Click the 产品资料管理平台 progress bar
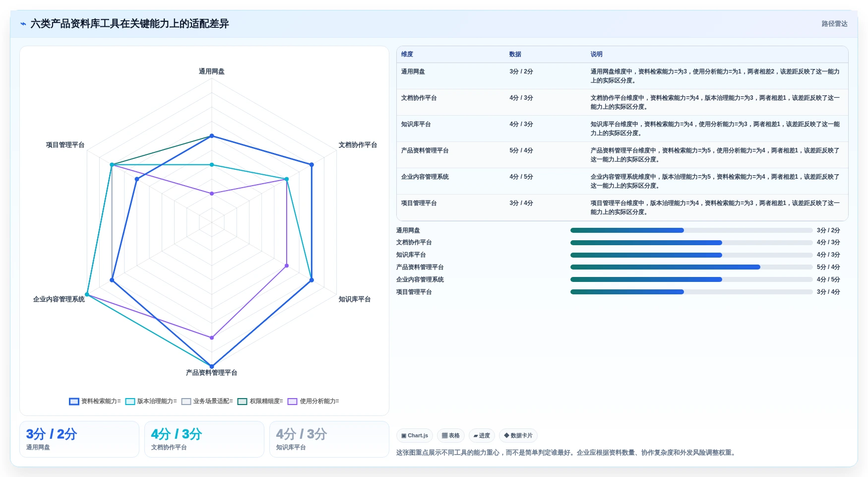The width and height of the screenshot is (868, 477). (x=691, y=267)
